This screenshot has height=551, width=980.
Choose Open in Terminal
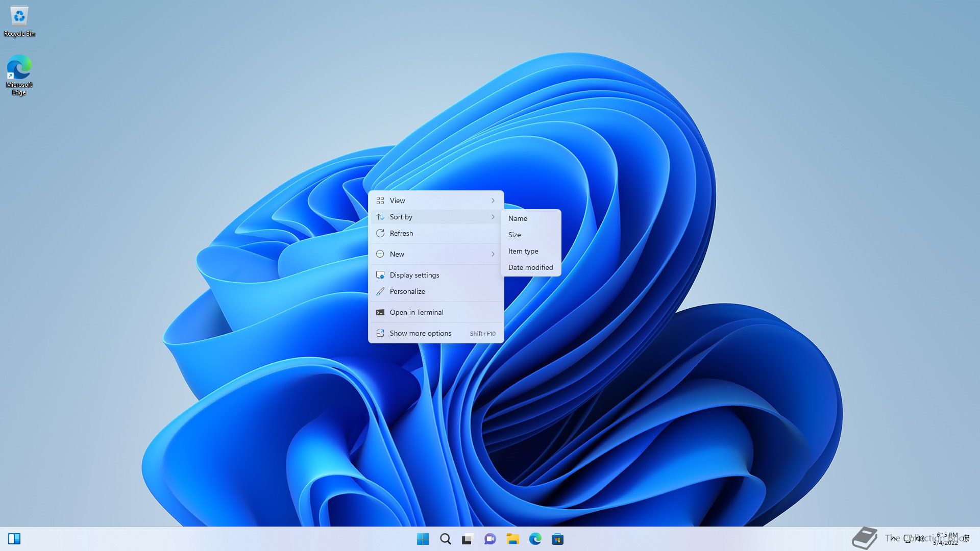pos(436,312)
